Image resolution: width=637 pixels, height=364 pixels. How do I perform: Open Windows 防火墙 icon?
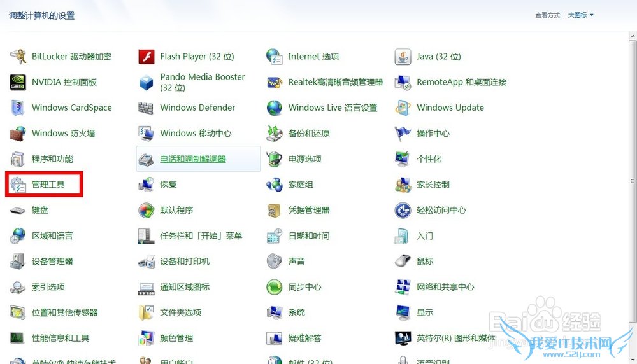coord(18,133)
